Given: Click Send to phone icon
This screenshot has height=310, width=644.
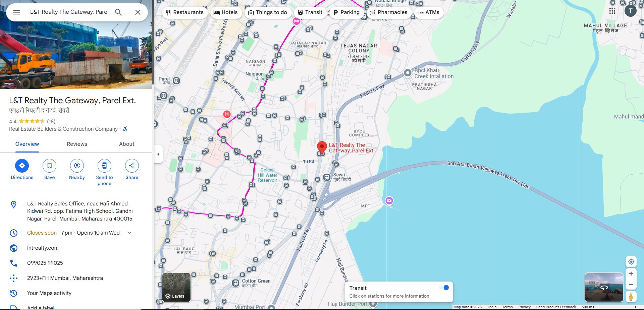Looking at the screenshot, I should pyautogui.click(x=104, y=166).
